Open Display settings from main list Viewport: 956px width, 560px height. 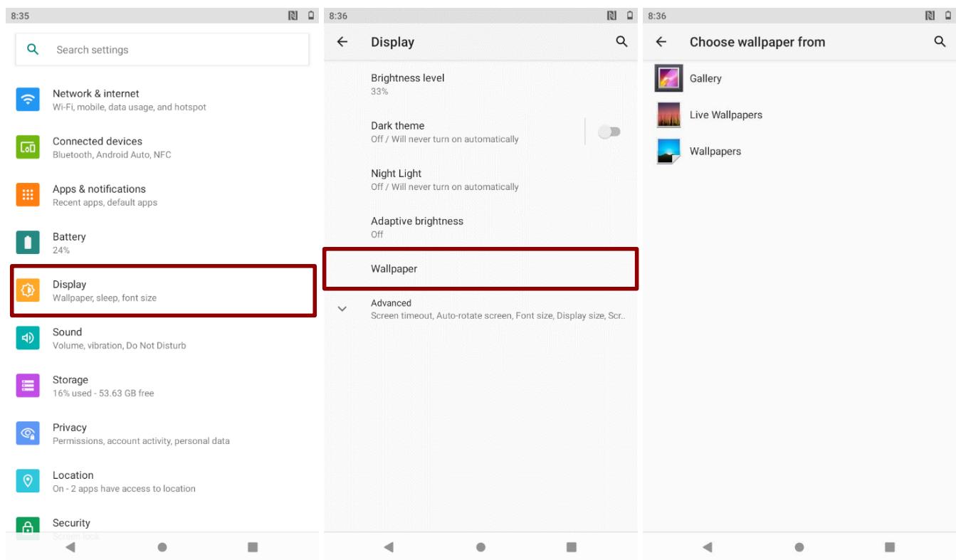coord(162,290)
